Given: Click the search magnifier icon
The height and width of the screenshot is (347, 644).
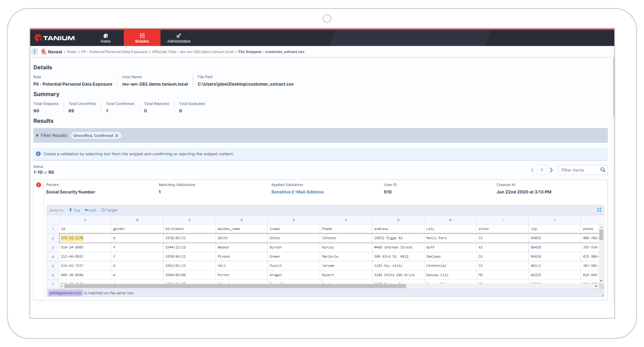Looking at the screenshot, I should point(603,170).
